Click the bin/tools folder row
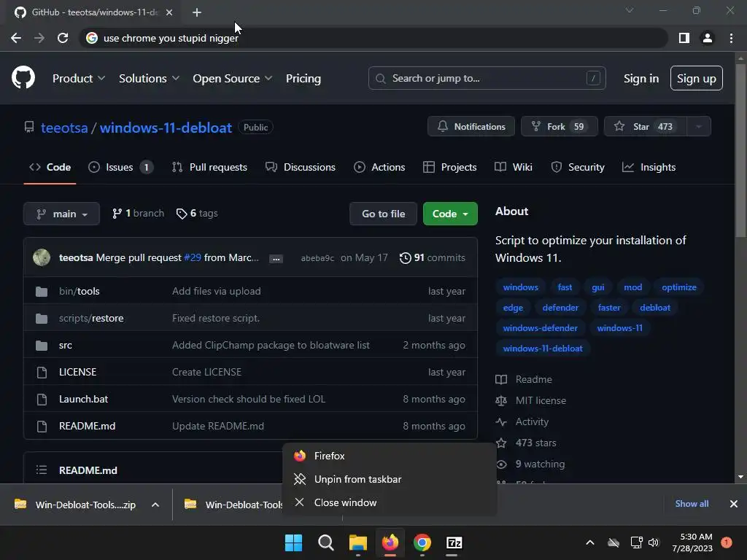The height and width of the screenshot is (560, 747). coord(251,291)
